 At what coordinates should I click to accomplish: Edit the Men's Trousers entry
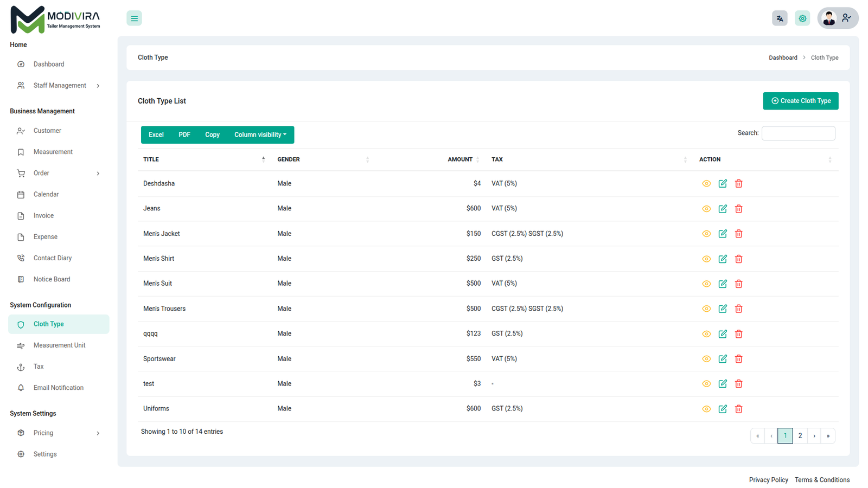click(x=723, y=309)
